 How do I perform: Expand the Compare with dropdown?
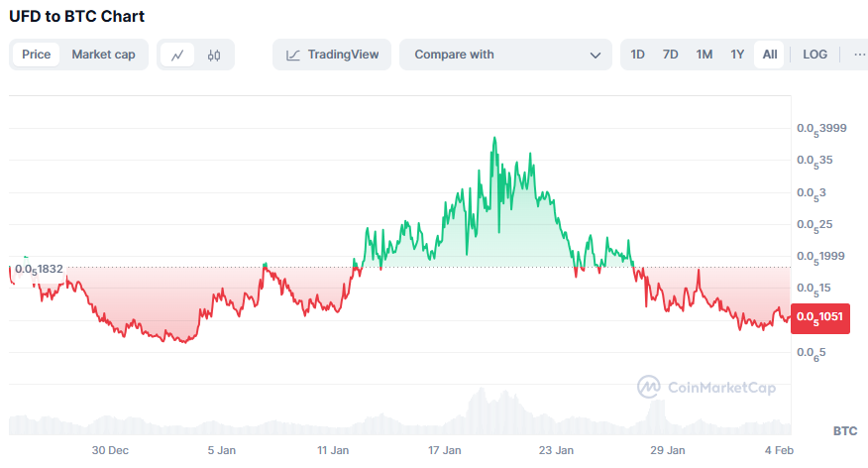(x=505, y=55)
